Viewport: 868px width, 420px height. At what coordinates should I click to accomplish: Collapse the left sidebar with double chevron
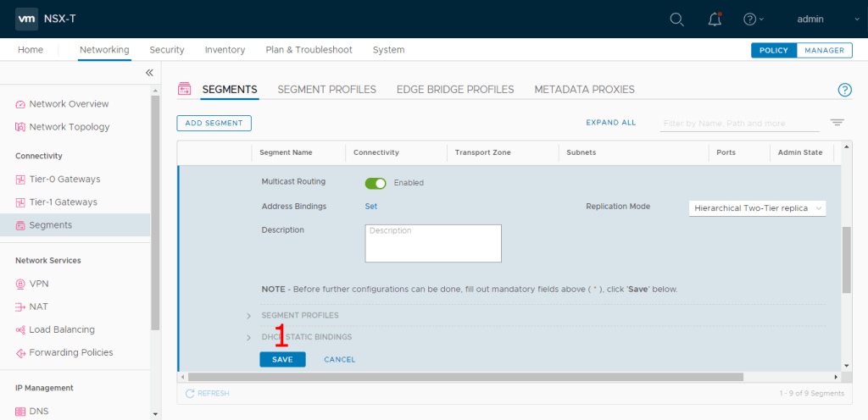click(149, 73)
